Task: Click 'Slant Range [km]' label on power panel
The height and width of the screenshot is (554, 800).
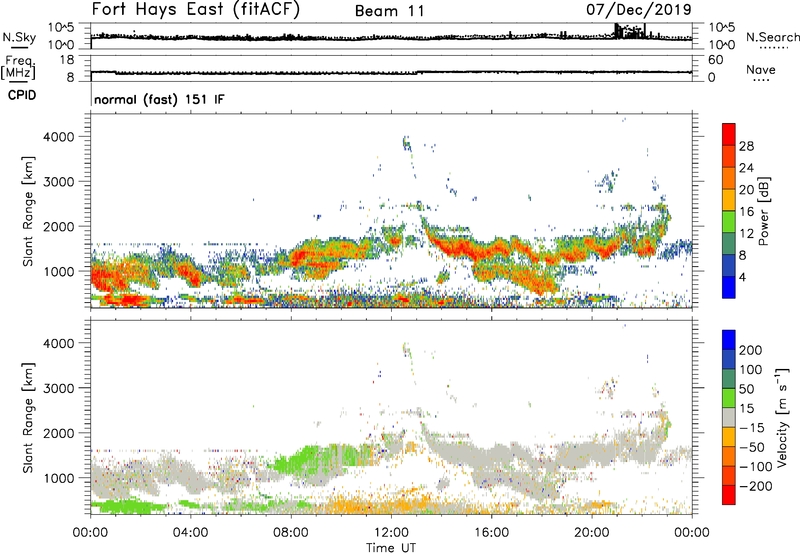Action: (x=28, y=211)
